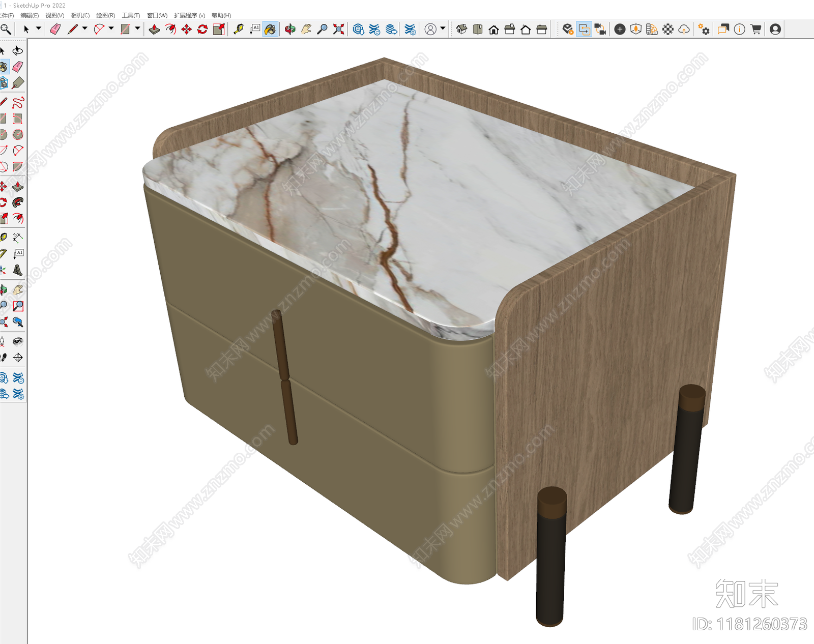Open the 窗口(W) Window menu
Viewport: 814px width, 644px height.
[157, 15]
